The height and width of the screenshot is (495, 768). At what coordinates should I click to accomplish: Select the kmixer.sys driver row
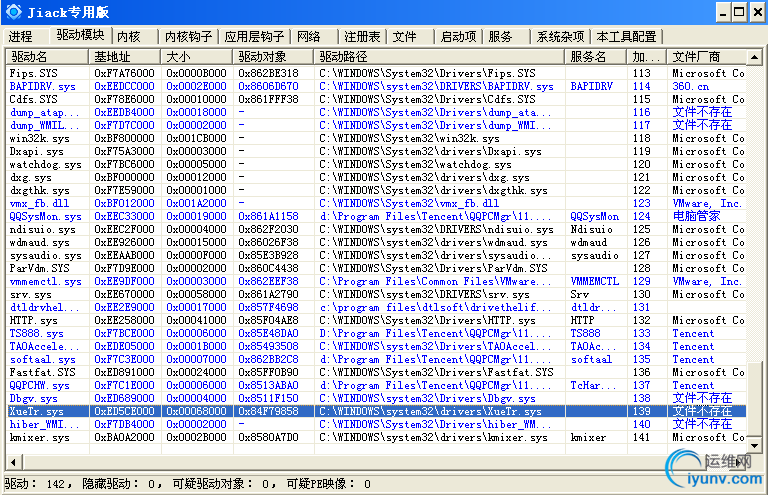pyautogui.click(x=376, y=437)
